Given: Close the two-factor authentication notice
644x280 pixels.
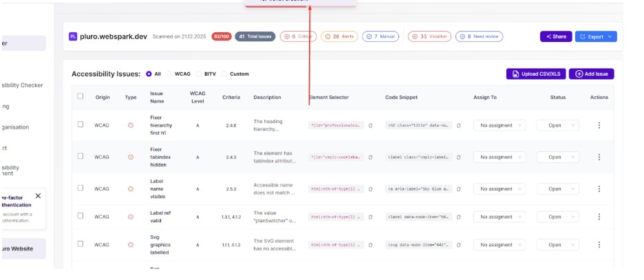Looking at the screenshot, I should coord(38,196).
